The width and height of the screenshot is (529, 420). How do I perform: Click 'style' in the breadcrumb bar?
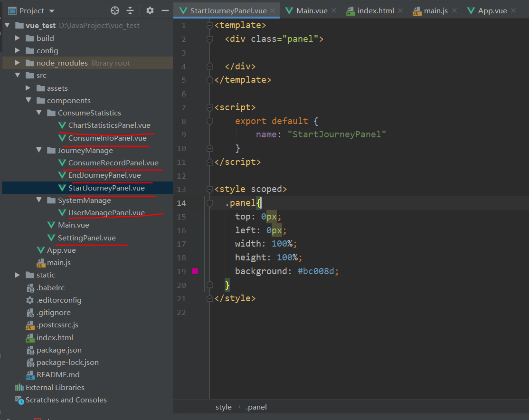coord(223,407)
